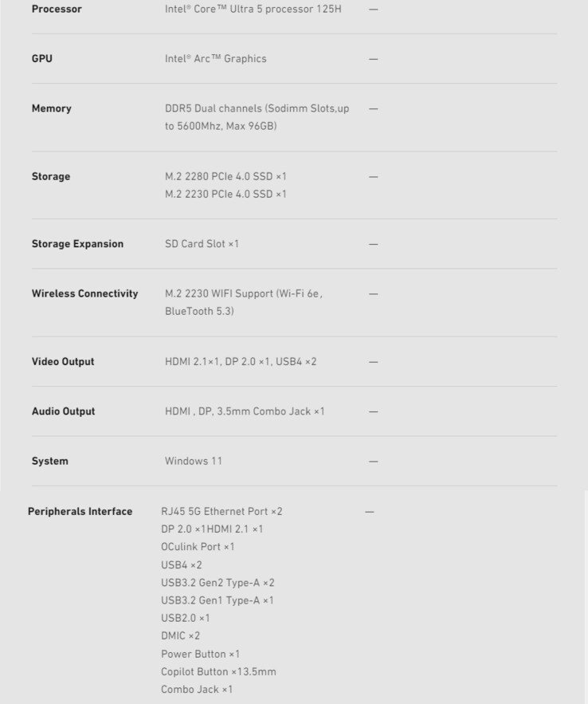Image resolution: width=588 pixels, height=704 pixels.
Task: Click the Processor row label
Action: click(x=57, y=10)
